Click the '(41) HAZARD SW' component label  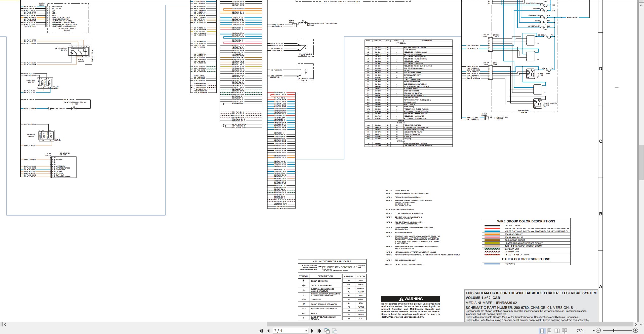[61, 48]
